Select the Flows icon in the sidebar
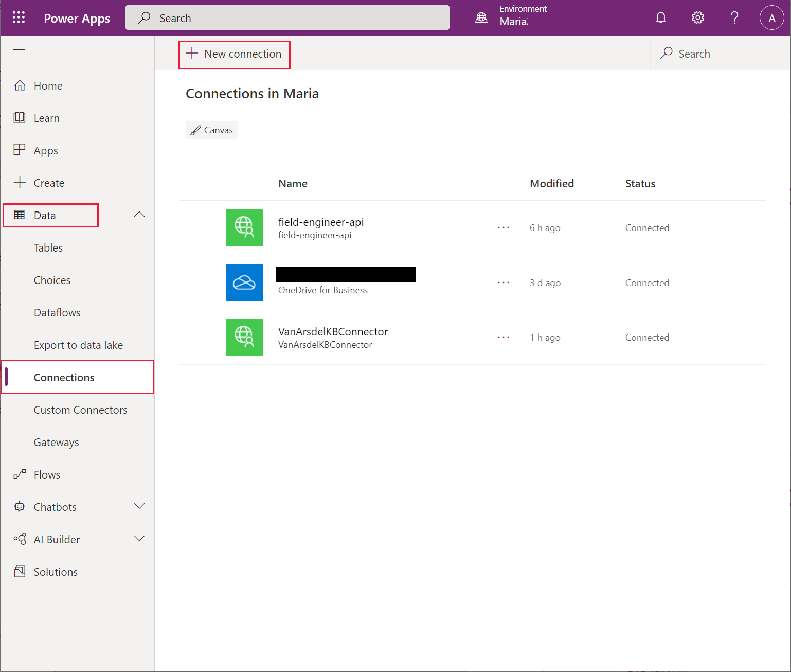Viewport: 791px width, 672px height. (19, 474)
